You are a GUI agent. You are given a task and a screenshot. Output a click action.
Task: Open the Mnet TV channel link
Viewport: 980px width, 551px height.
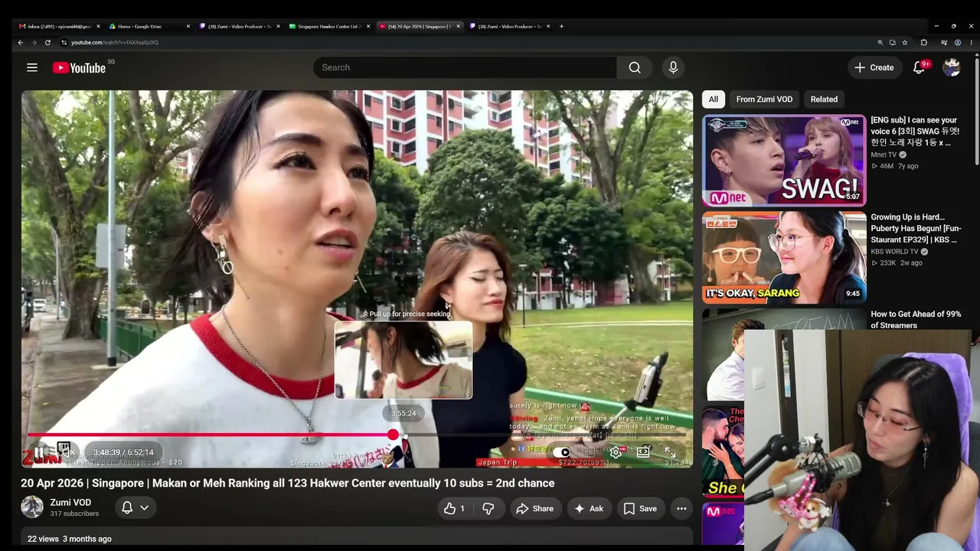[x=884, y=155]
